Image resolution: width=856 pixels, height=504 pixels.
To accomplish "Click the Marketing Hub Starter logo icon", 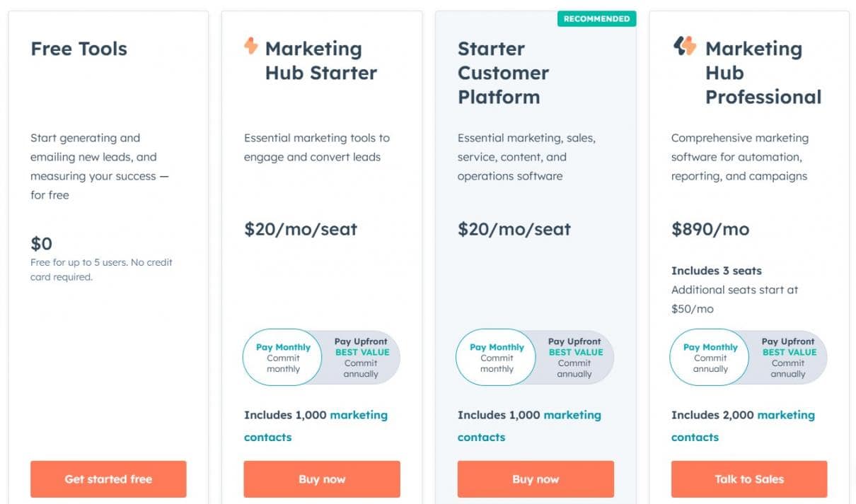I will pos(251,46).
